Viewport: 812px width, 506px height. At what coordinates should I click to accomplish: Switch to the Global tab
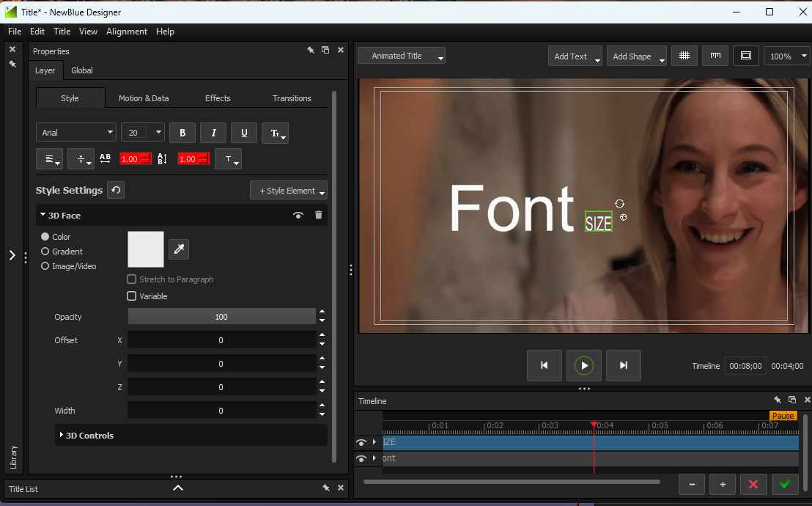click(x=82, y=70)
